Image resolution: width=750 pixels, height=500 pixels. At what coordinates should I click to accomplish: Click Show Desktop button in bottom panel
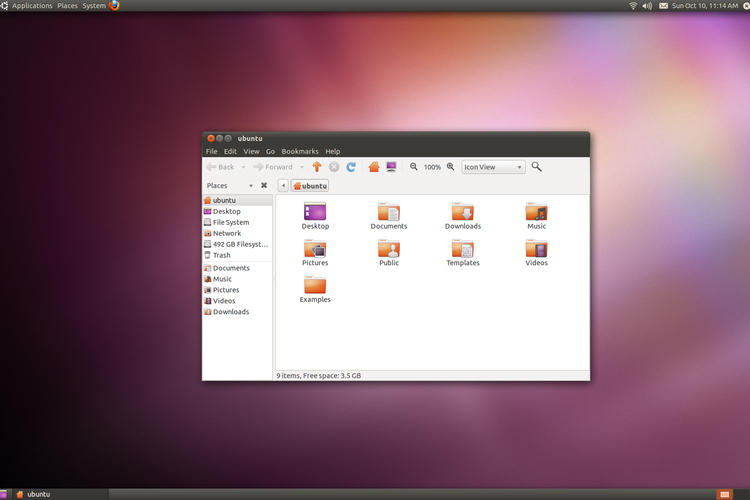3,494
